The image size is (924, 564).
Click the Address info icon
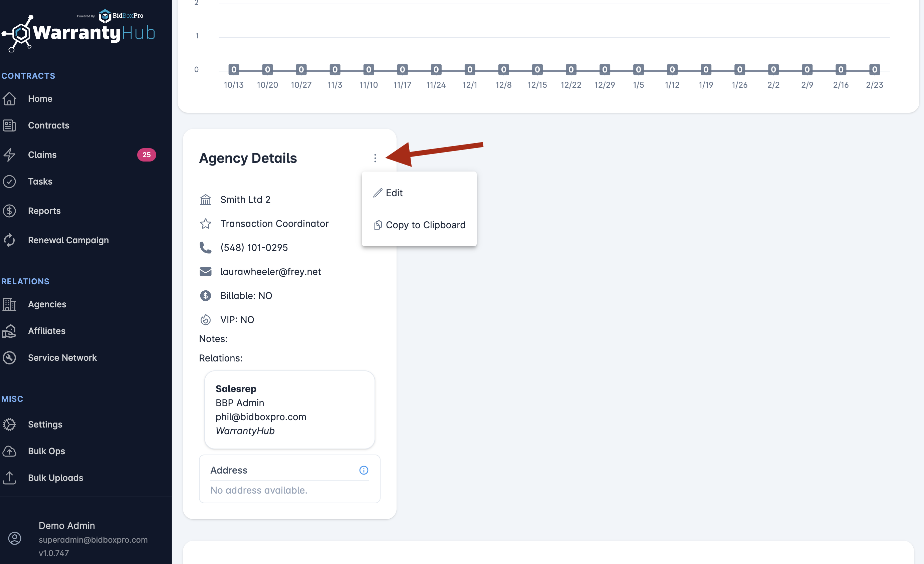(x=364, y=470)
